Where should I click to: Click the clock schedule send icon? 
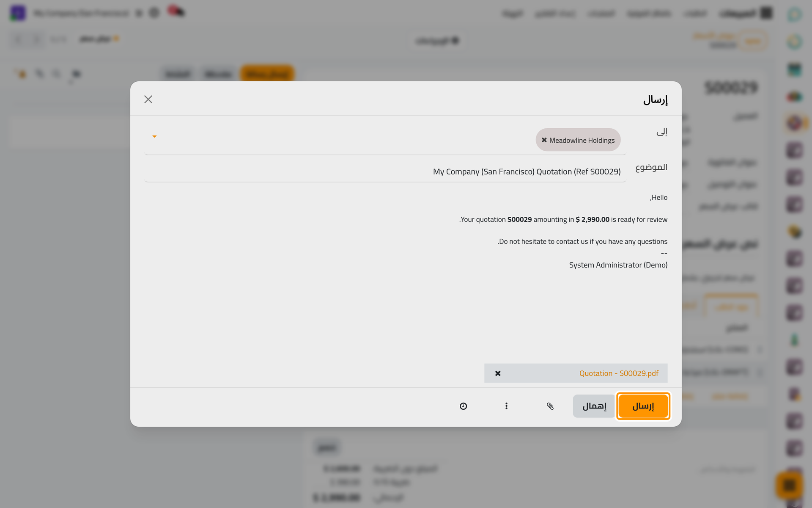[x=463, y=406]
